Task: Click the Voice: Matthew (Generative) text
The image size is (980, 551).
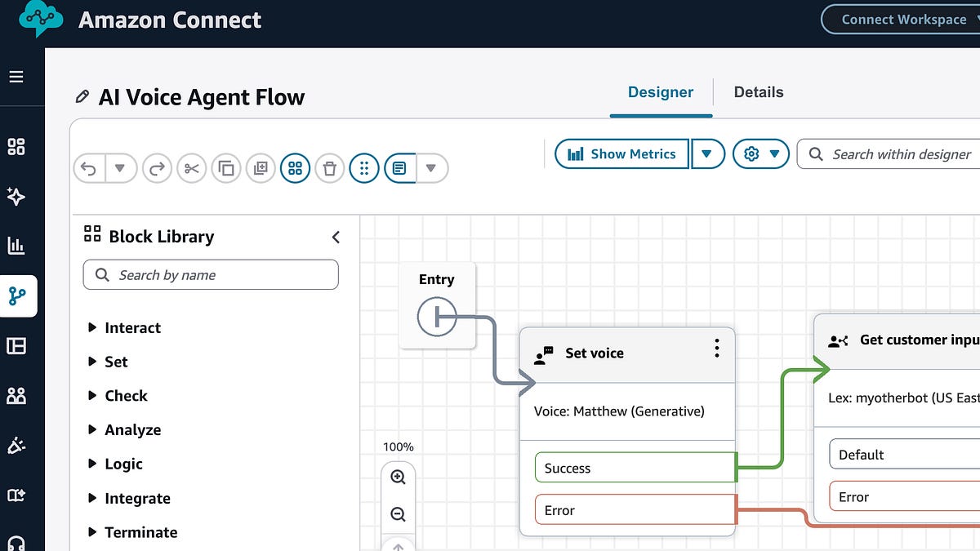Action: [x=619, y=411]
